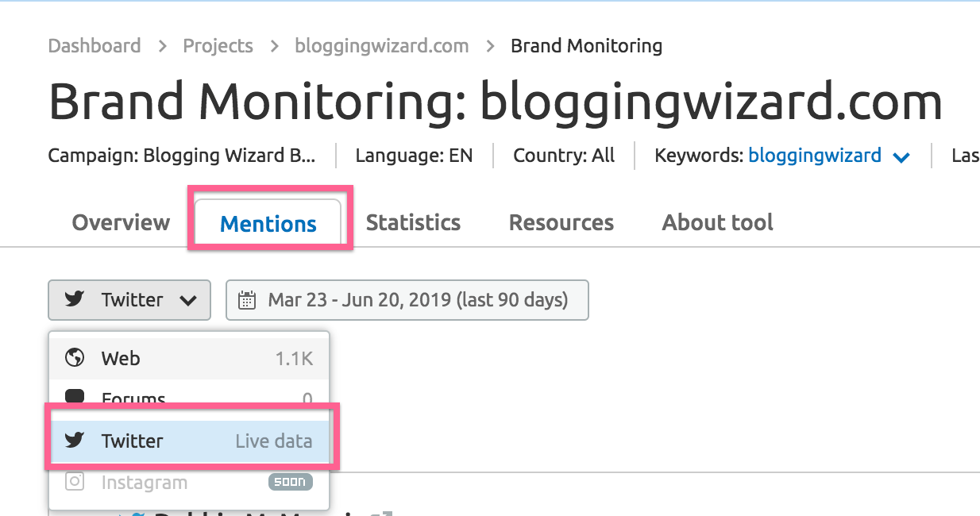Select the Mentions tab
Screen dimensions: 980x516
tap(268, 224)
